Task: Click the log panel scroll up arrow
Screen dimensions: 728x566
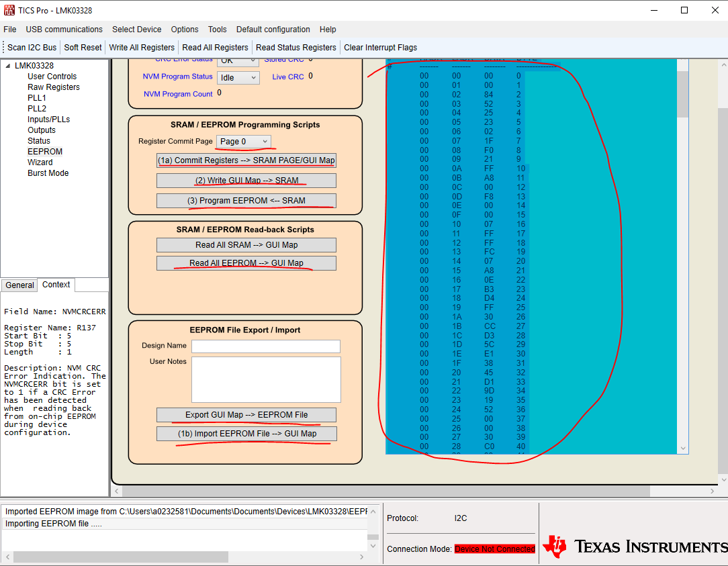Action: tap(373, 511)
